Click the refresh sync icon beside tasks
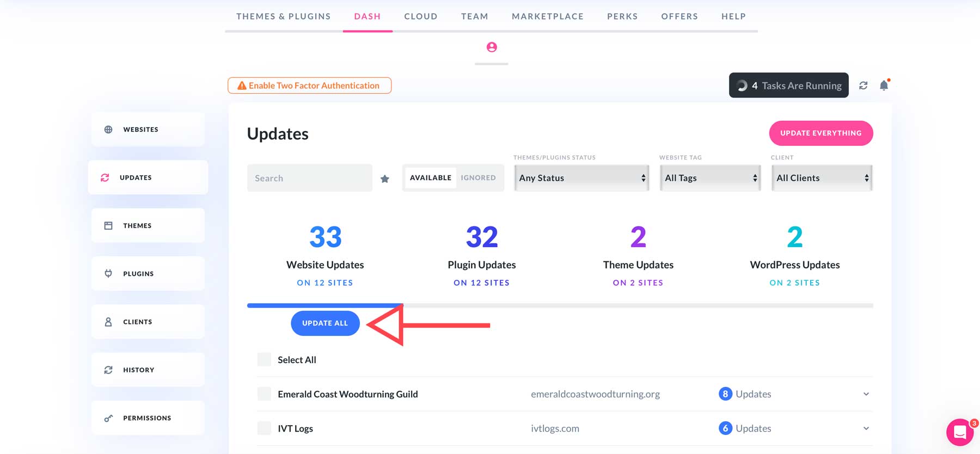This screenshot has height=454, width=980. click(x=863, y=85)
